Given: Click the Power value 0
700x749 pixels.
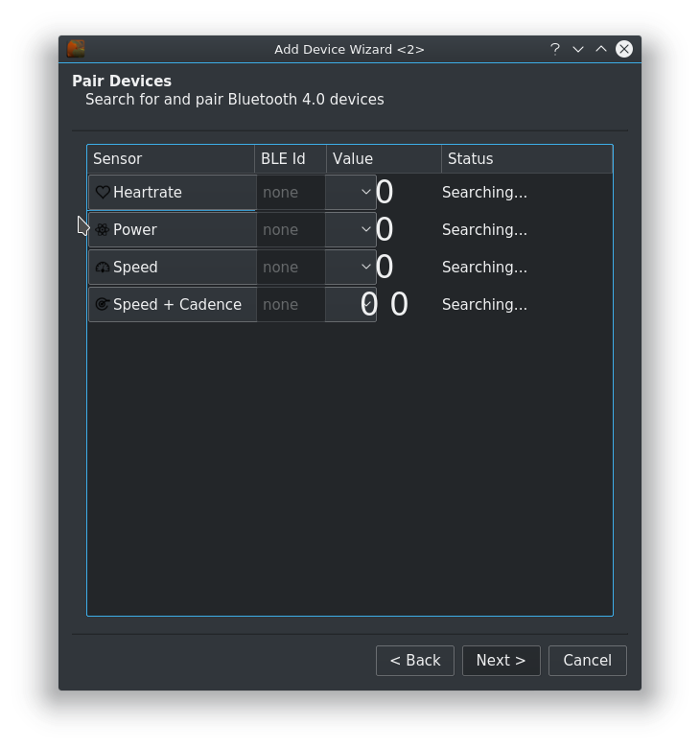Looking at the screenshot, I should [x=385, y=230].
